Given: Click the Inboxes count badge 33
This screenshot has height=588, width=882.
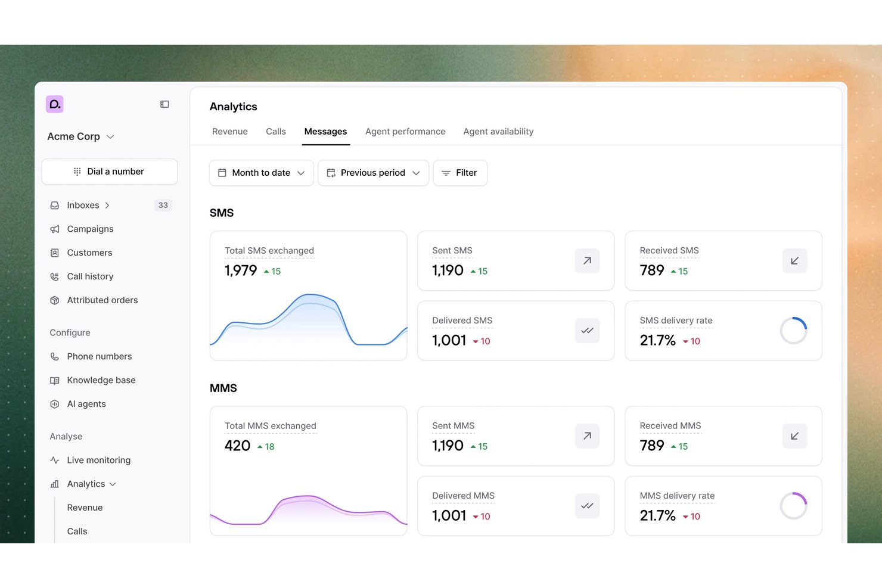Looking at the screenshot, I should 163,206.
